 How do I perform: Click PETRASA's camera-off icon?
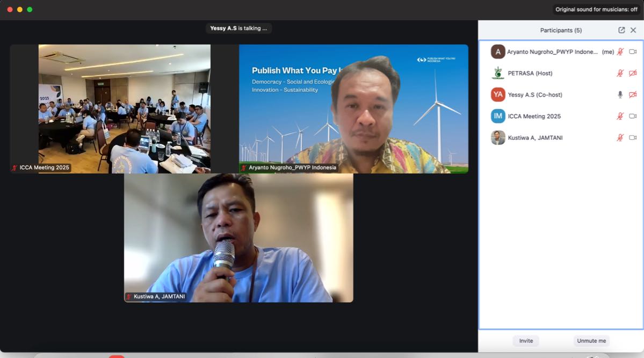pyautogui.click(x=633, y=73)
